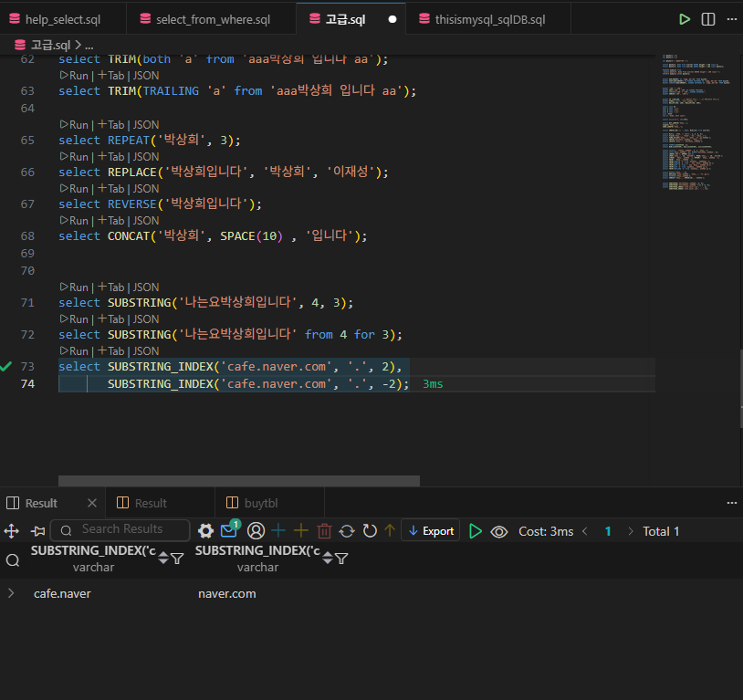Click editor vertical scrollbar
The height and width of the screenshot is (700, 743).
click(740, 389)
